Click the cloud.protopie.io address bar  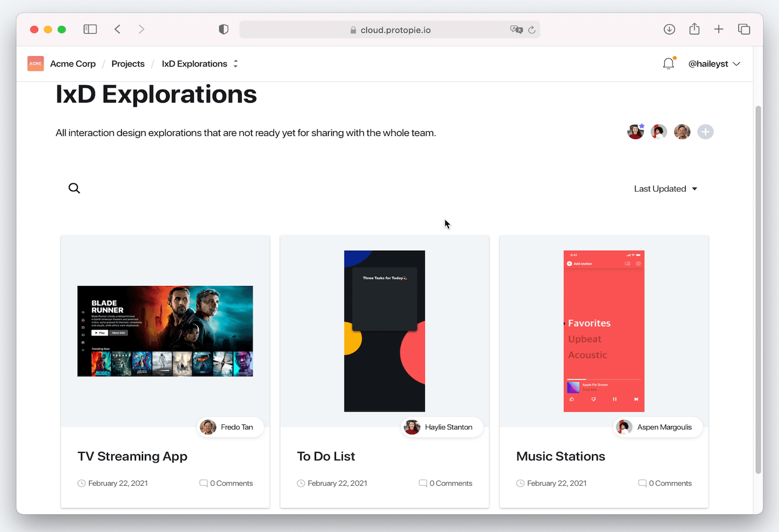390,30
